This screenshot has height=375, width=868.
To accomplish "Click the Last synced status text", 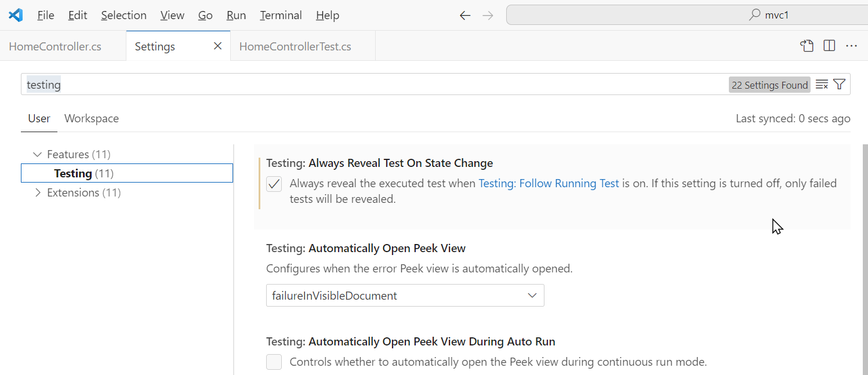I will click(x=793, y=119).
